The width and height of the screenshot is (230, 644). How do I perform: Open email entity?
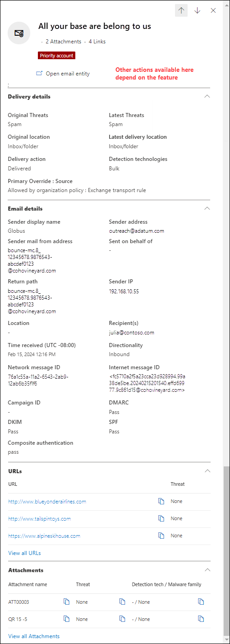(x=63, y=73)
